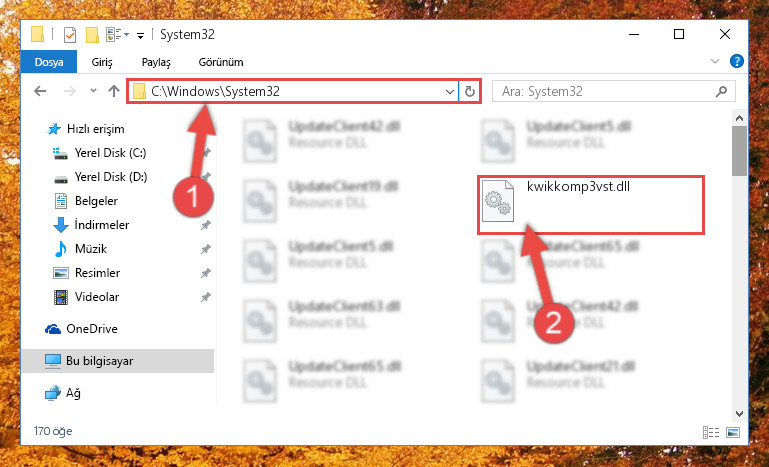Viewport: 769px width, 467px height.
Task: Expand the address bar history dropdown
Action: [x=449, y=91]
